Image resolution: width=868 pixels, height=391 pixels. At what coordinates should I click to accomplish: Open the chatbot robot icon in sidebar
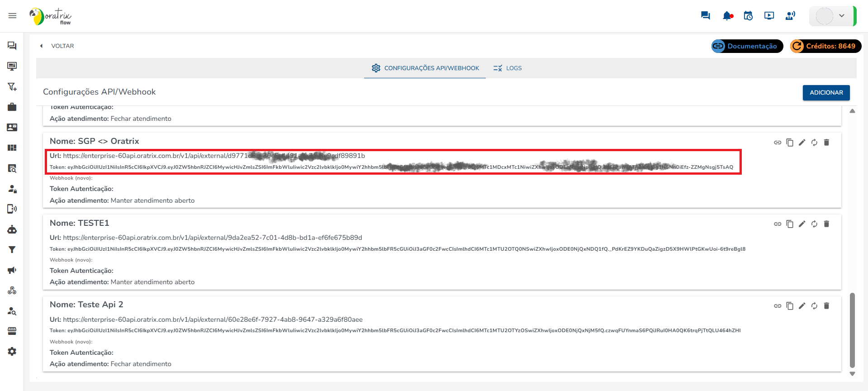coord(12,229)
